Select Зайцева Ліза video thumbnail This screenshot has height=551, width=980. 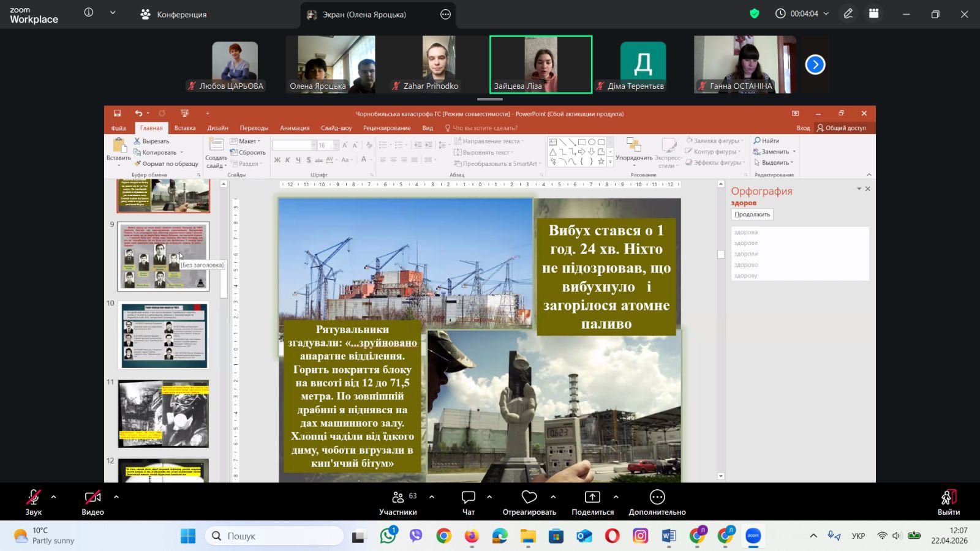coord(541,64)
